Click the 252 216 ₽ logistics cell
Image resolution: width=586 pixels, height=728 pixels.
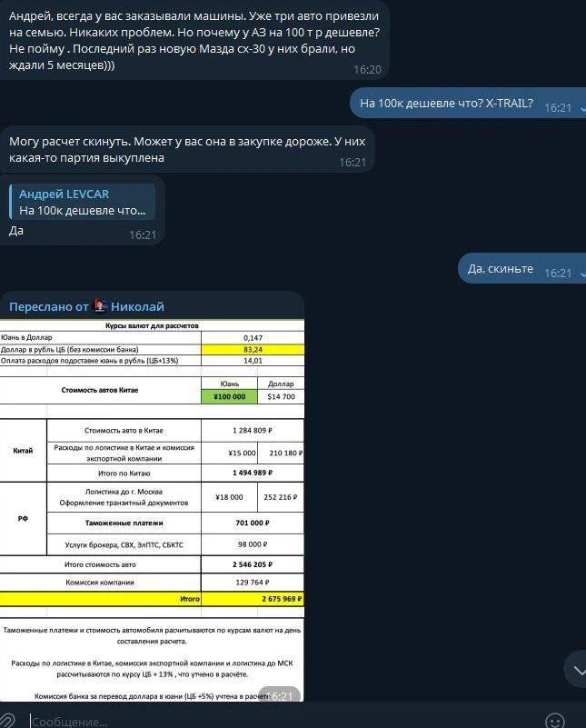click(281, 497)
